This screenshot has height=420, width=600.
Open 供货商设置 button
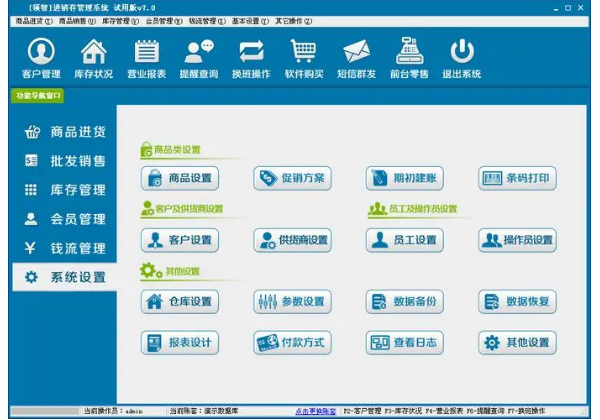coord(292,240)
